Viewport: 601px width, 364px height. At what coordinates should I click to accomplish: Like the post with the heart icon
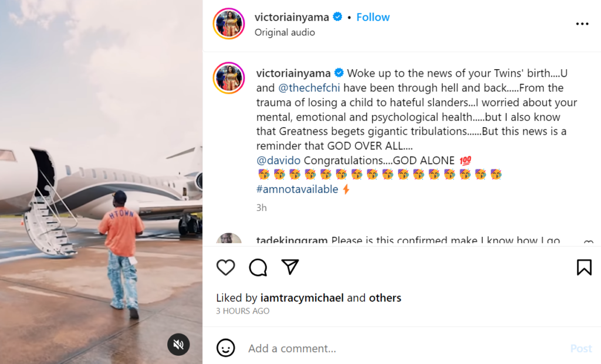(x=225, y=267)
